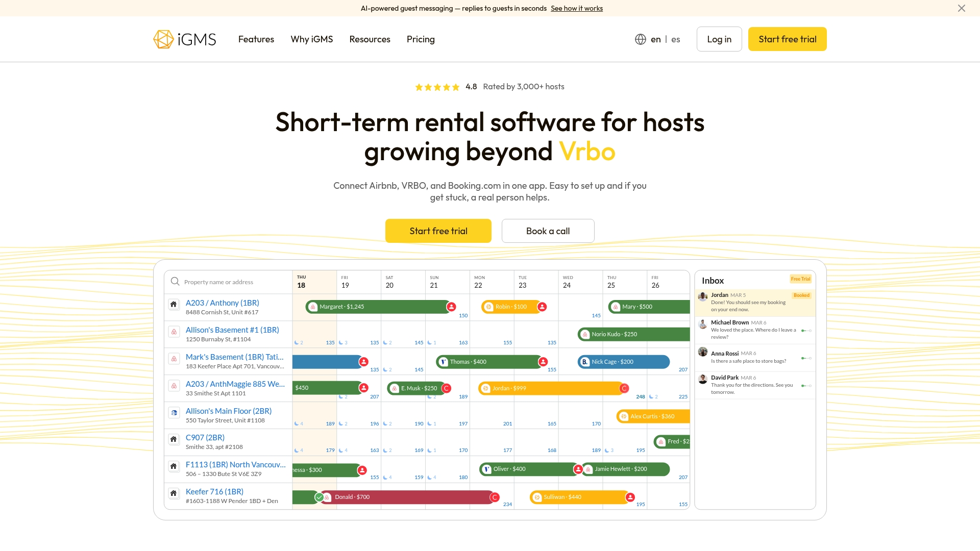980x551 pixels.
Task: Open the Why iGMS menu
Action: [312, 39]
